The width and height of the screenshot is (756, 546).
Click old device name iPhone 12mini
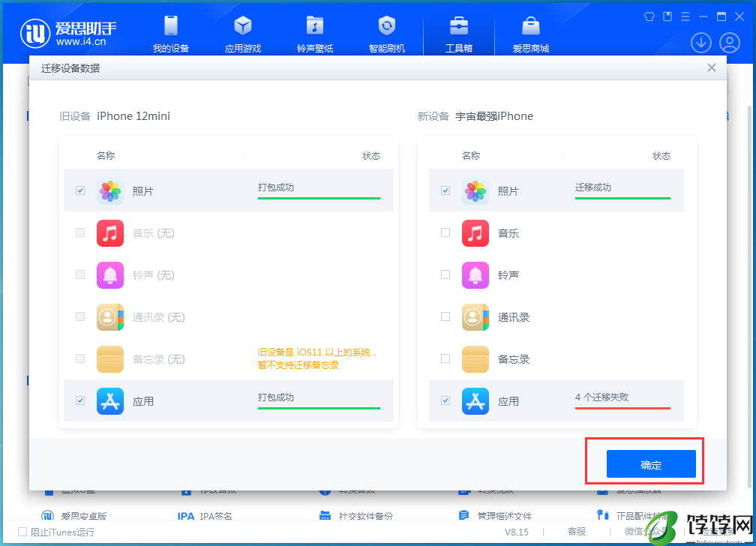coord(133,116)
